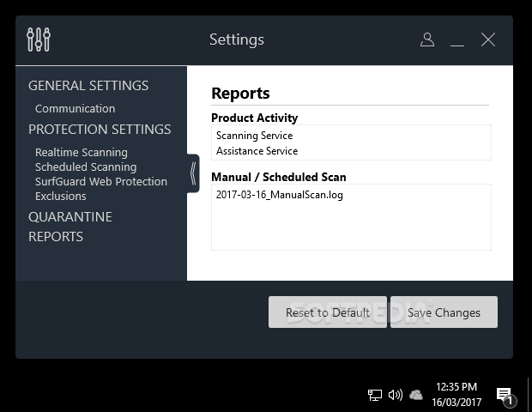Click the taskbar clock showing 12:35 PM

(456, 394)
